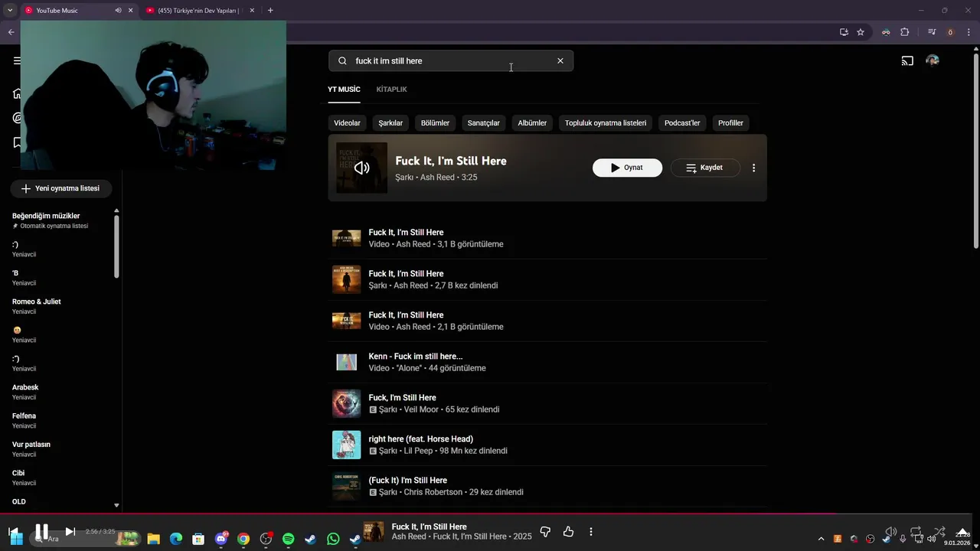Filter results by Sanatçılar chip
Viewport: 980px width, 551px height.
pos(484,122)
